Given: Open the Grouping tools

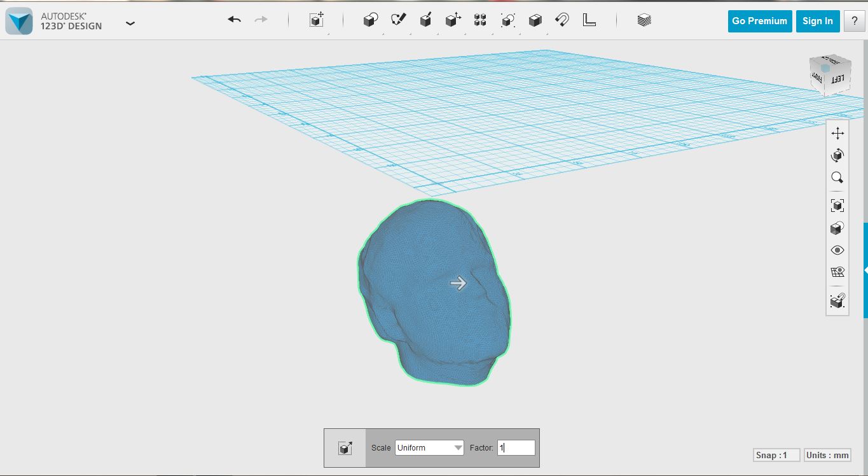Looking at the screenshot, I should click(x=507, y=20).
